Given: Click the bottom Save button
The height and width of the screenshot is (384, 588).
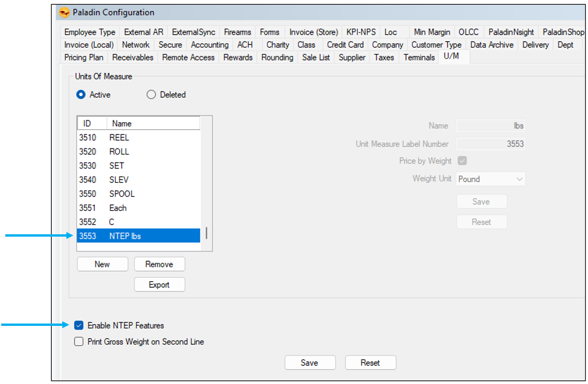Looking at the screenshot, I should click(310, 363).
